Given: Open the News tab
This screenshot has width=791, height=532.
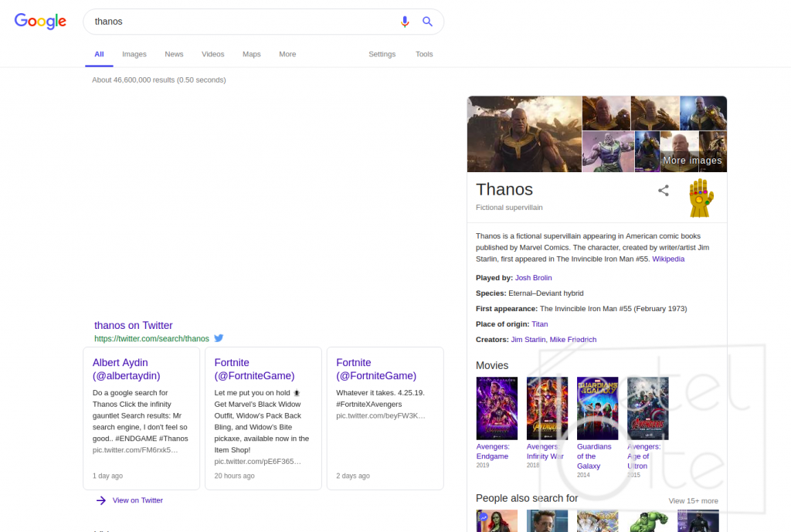Looking at the screenshot, I should (174, 54).
